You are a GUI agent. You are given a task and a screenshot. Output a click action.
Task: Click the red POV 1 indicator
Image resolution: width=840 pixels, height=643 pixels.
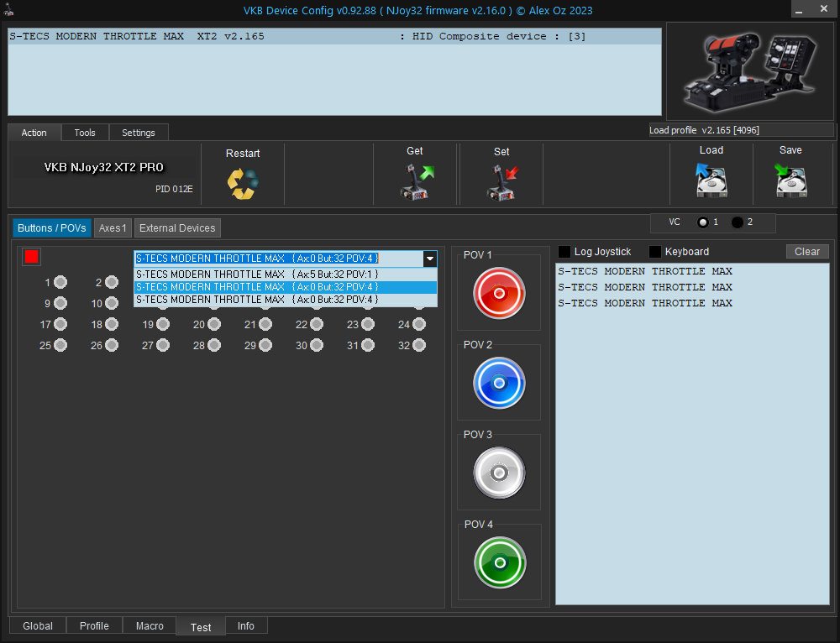click(499, 293)
